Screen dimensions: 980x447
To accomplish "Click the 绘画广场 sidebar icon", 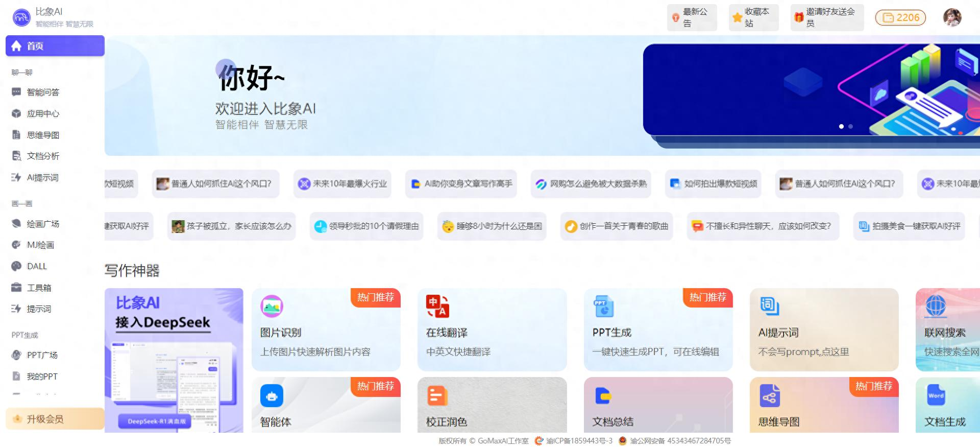I will click(x=16, y=224).
